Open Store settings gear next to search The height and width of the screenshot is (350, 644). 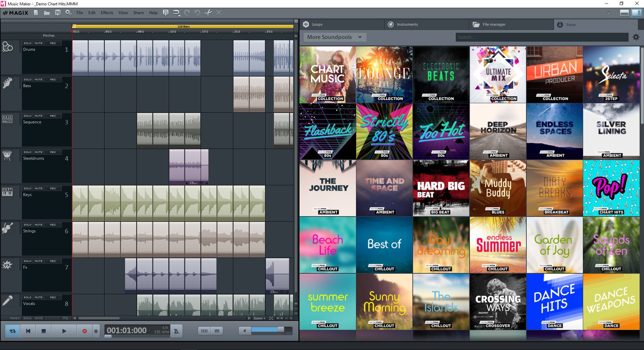(636, 37)
